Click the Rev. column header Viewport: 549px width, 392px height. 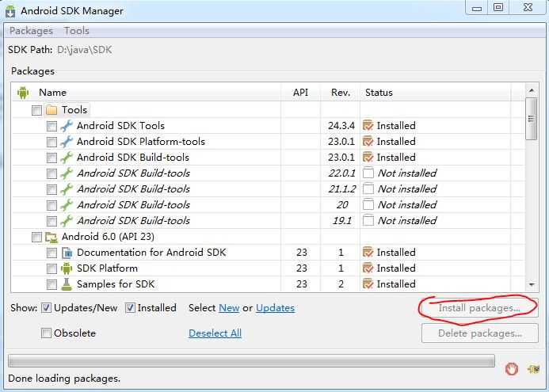pyautogui.click(x=341, y=93)
